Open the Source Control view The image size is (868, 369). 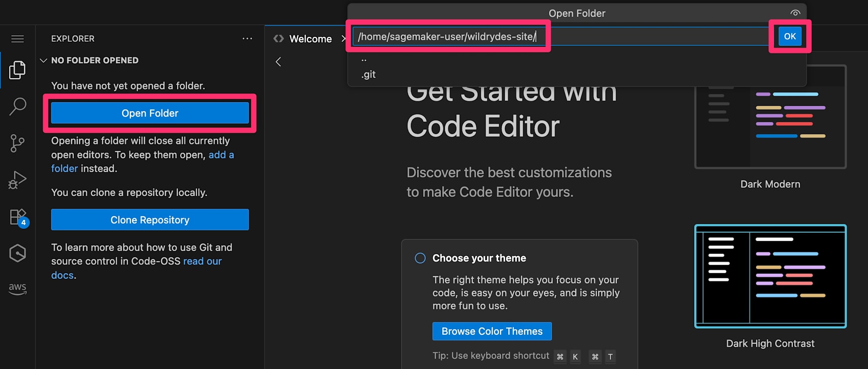click(x=17, y=143)
